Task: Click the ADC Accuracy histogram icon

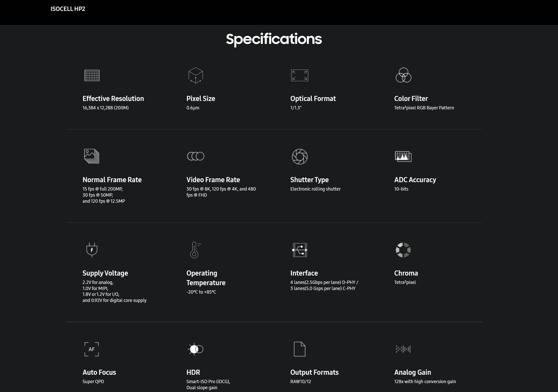Action: coord(403,156)
